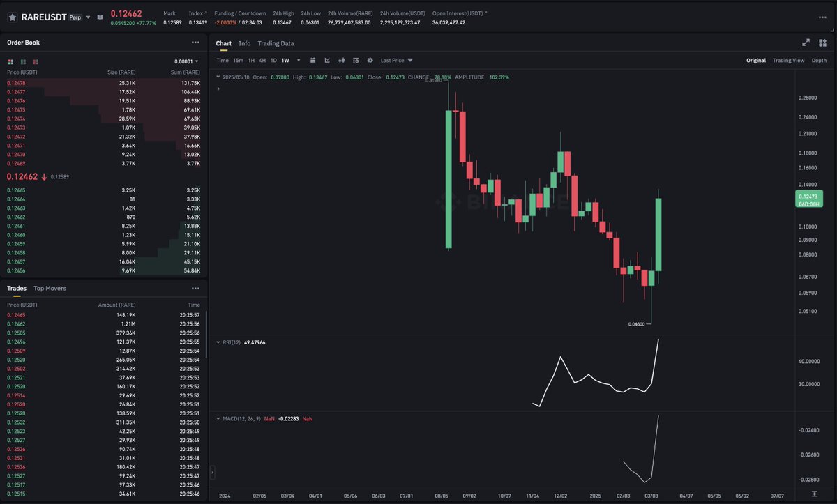Viewport: 837px width, 504px height.
Task: Click the bid row at 0.12461
Action: click(104, 226)
